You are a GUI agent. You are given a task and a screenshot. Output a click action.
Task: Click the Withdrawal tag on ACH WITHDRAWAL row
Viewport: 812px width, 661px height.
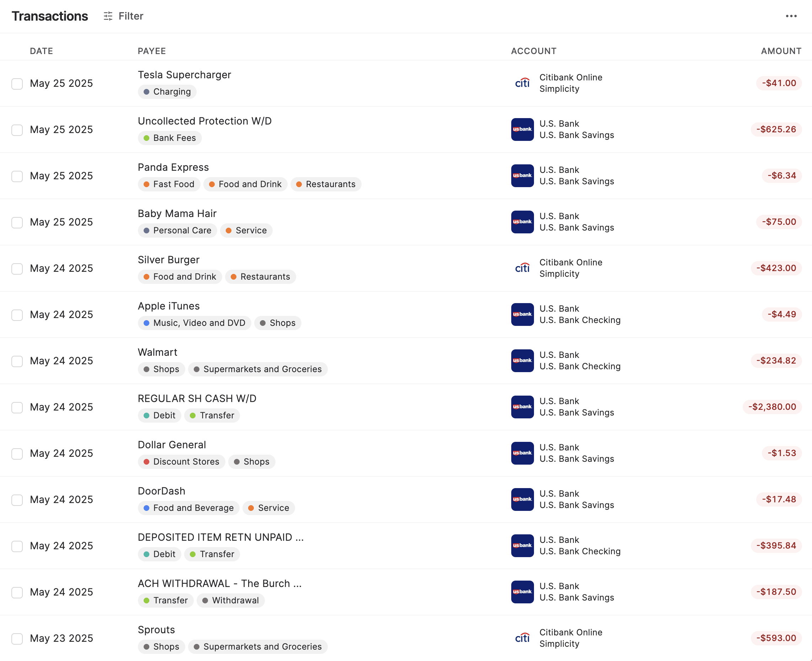[231, 601]
